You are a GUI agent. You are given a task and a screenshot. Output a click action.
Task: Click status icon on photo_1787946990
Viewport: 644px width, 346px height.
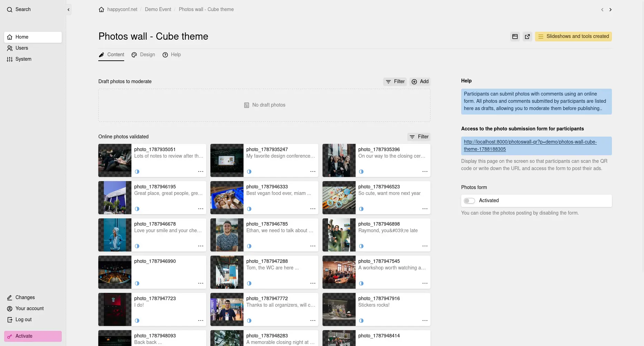pos(137,284)
